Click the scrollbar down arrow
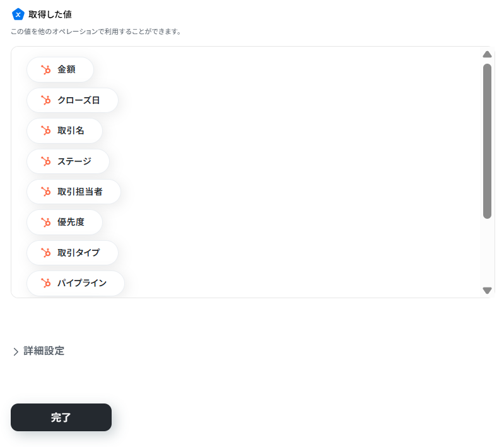Viewport: 504px width, 447px height. 488,291
